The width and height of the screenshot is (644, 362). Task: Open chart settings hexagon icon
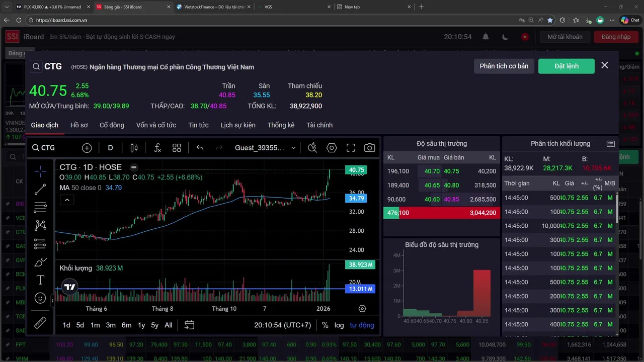332,148
